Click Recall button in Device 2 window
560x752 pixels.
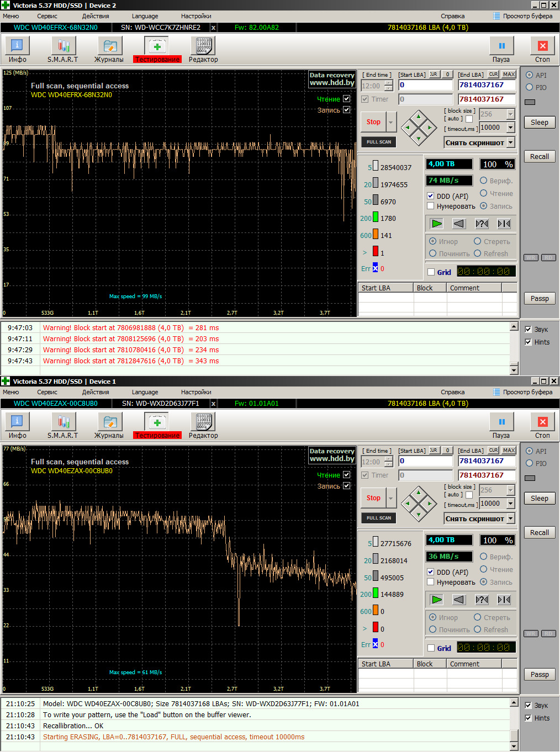coord(540,157)
